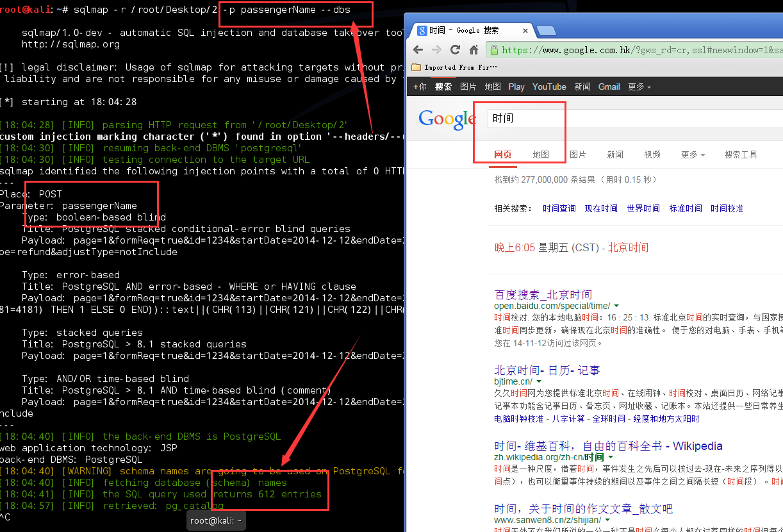Click the green SSL padlock icon
The image size is (783, 532).
click(x=494, y=50)
